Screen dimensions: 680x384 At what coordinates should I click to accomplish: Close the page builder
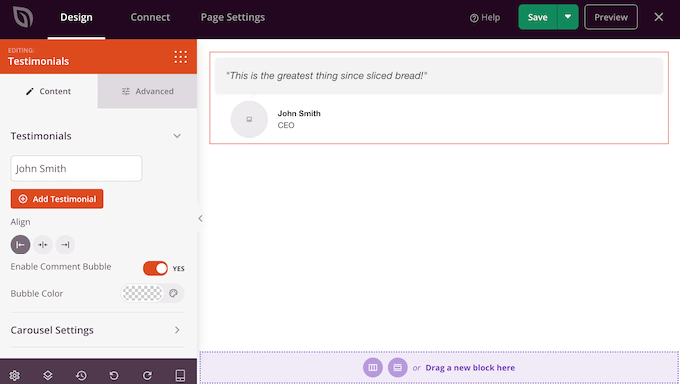tap(659, 17)
